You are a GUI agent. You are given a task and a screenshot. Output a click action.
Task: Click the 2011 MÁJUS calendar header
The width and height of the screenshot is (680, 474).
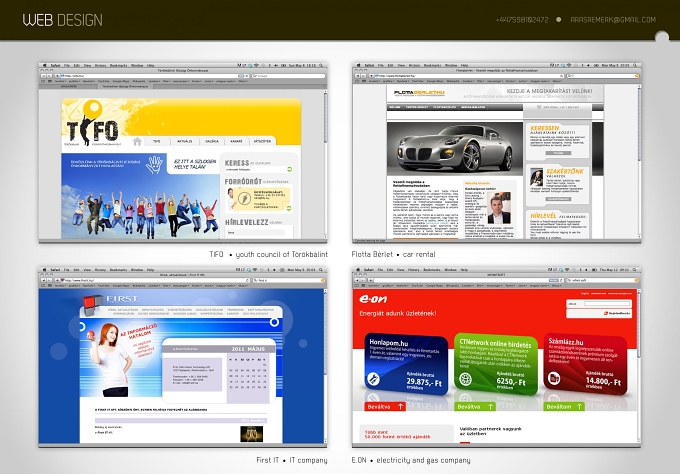[248, 349]
